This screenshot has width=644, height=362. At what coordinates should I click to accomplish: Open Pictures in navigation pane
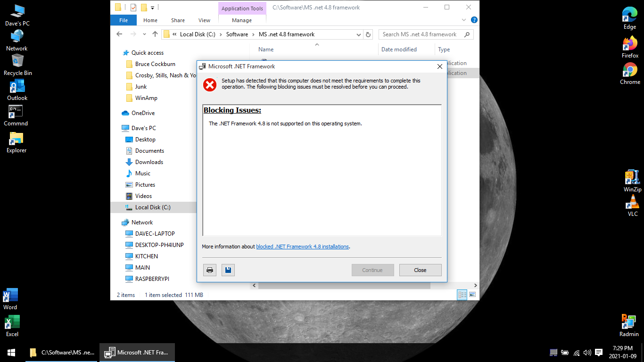click(x=145, y=185)
